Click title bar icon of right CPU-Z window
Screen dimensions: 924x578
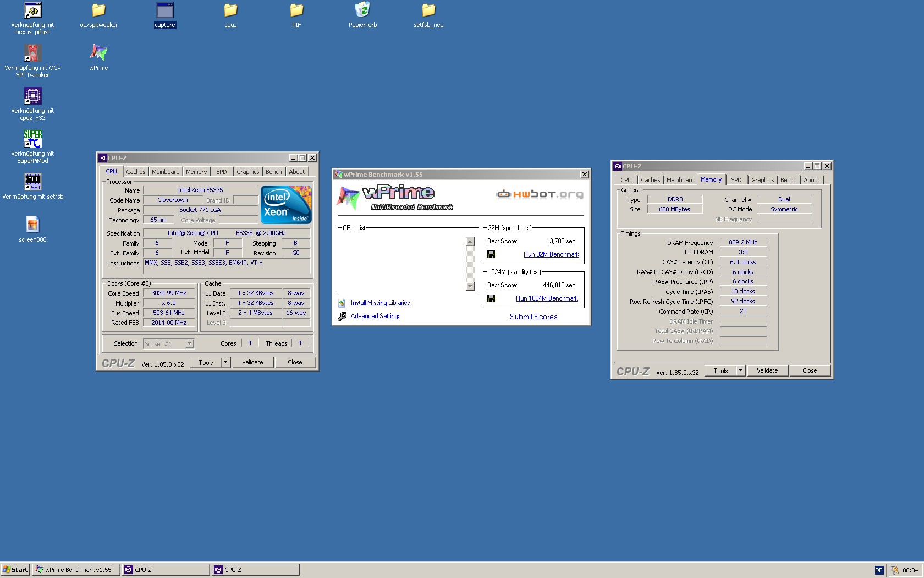618,166
